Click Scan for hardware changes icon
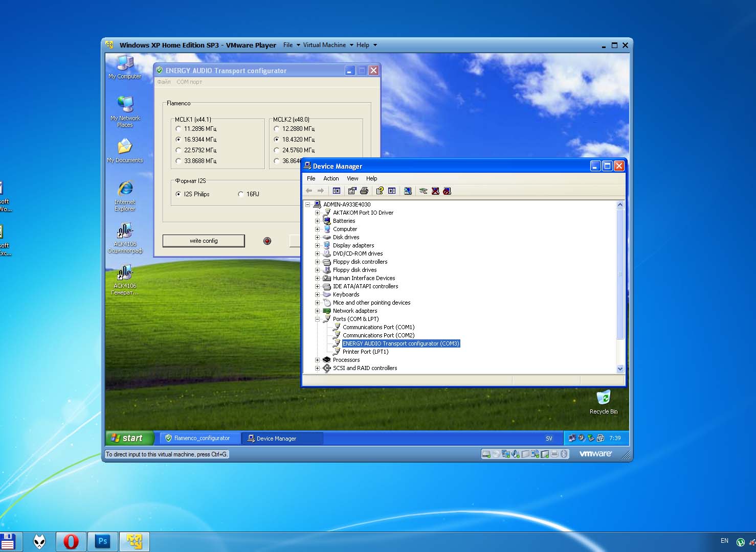The height and width of the screenshot is (552, 756). click(x=408, y=191)
